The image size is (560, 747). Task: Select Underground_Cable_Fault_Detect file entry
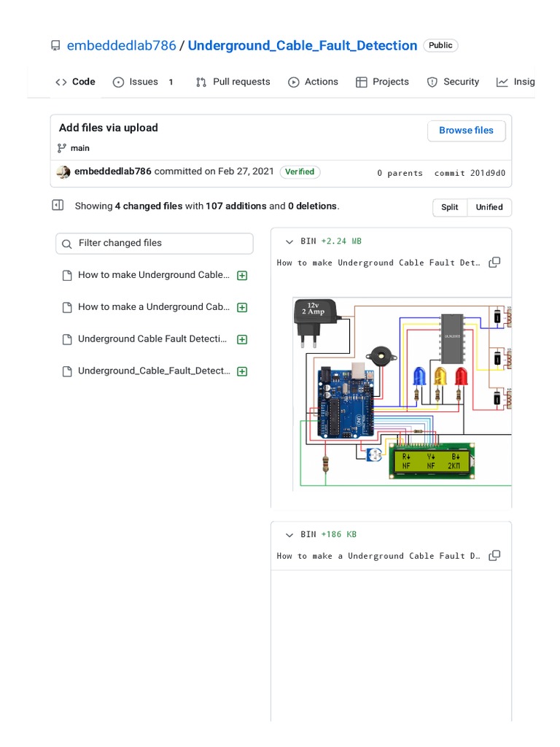click(155, 371)
